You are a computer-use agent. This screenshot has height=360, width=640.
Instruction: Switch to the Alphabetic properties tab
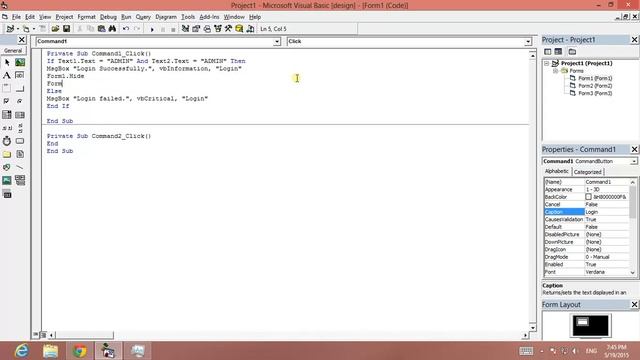pyautogui.click(x=557, y=171)
